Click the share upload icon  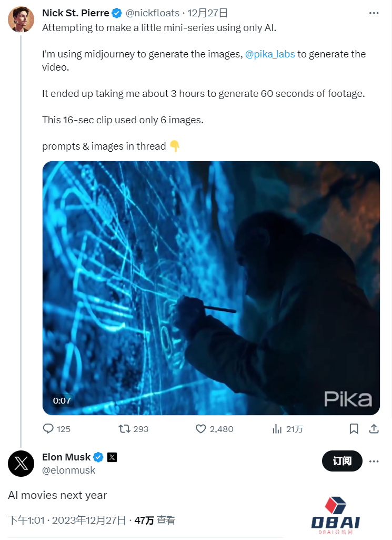tap(374, 429)
